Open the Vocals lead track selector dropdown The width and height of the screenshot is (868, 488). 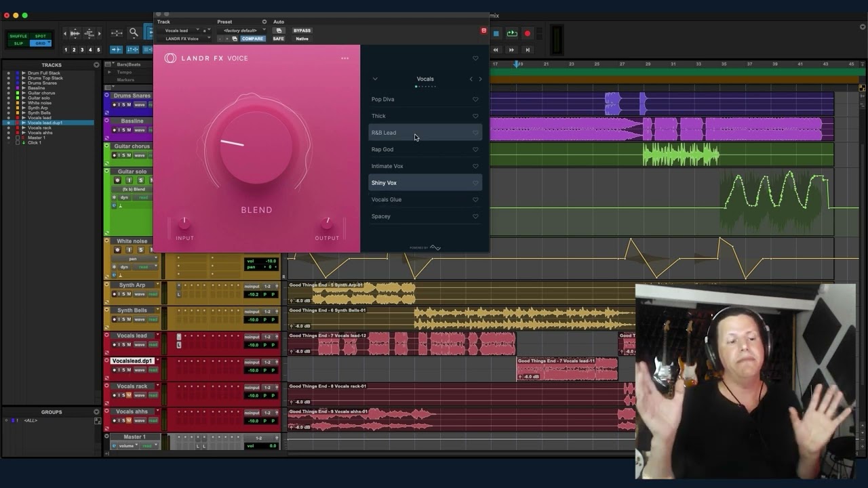click(180, 30)
